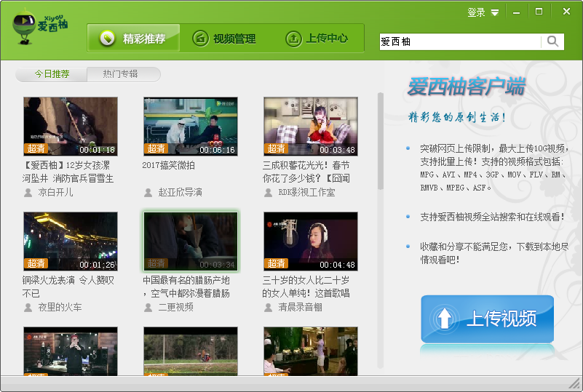Open the 铜梁火龙表演 video thumbnail
This screenshot has height=392, width=583.
point(71,241)
